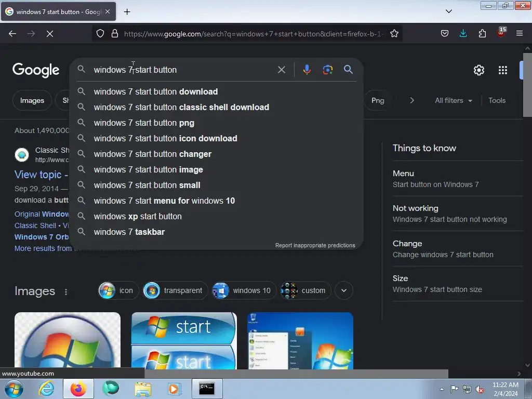Click the Firefox back arrow
The height and width of the screenshot is (399, 532).
pos(12,34)
